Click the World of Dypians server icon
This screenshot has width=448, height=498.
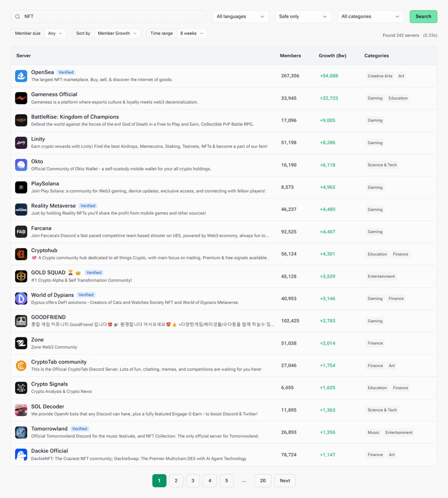[x=21, y=298]
